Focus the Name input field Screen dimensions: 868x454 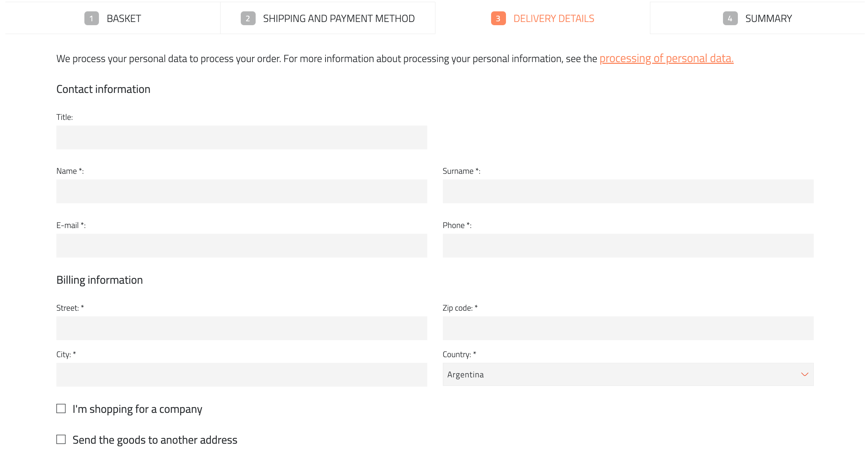[241, 192]
